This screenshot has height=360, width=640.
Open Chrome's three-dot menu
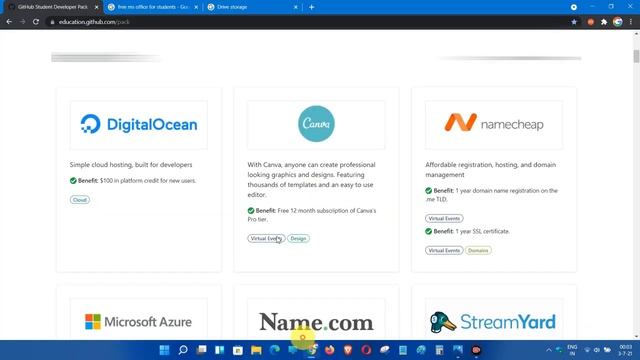tap(631, 22)
